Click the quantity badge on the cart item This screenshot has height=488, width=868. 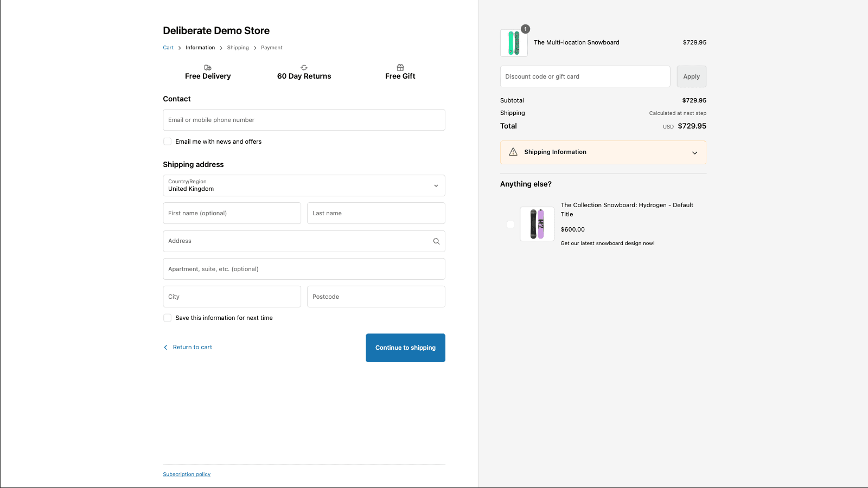pos(525,29)
